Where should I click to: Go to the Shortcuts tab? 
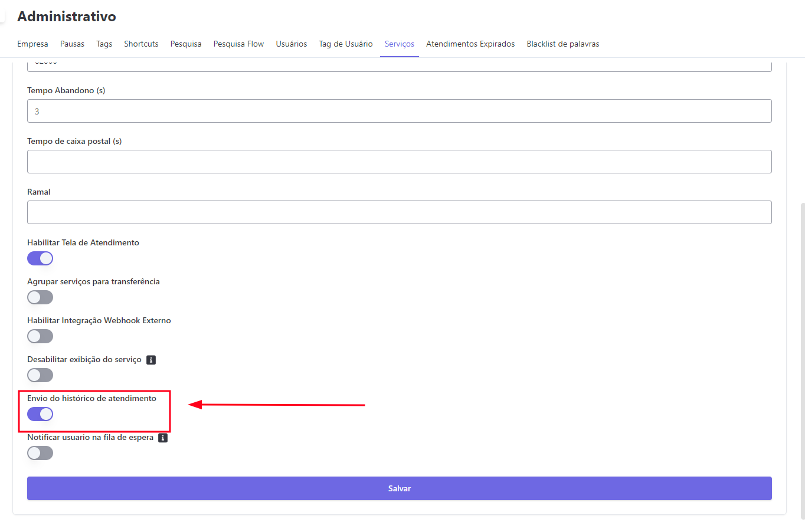pos(141,44)
